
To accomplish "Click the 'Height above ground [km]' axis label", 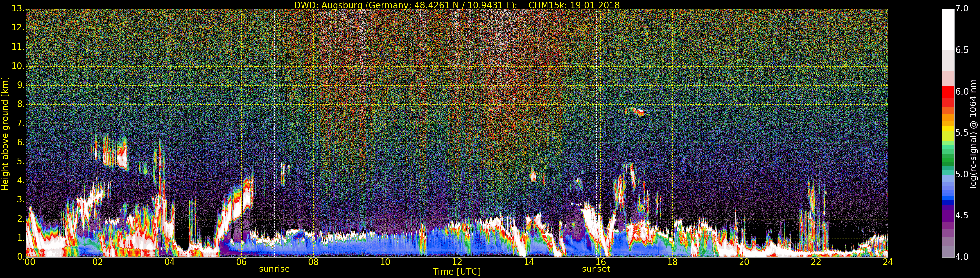I will [x=5, y=133].
